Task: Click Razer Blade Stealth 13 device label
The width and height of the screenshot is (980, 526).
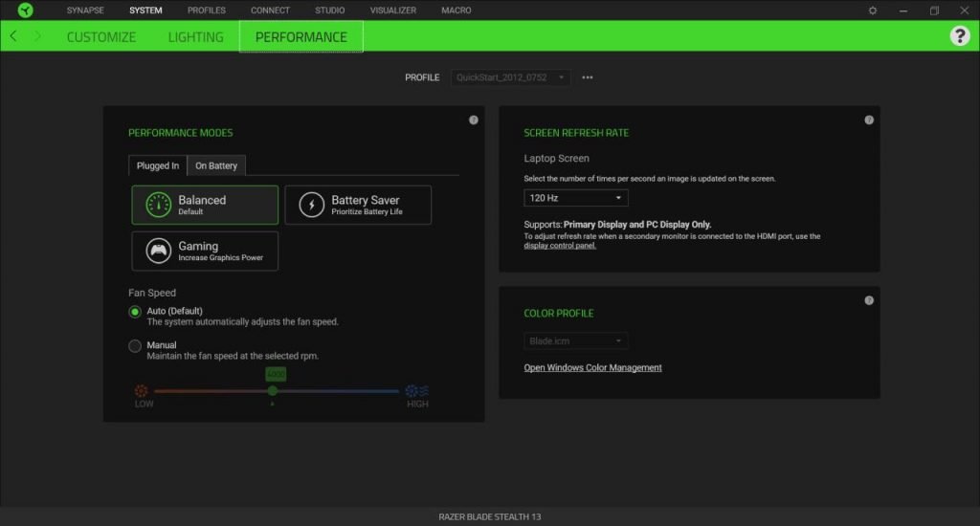Action: (489, 516)
